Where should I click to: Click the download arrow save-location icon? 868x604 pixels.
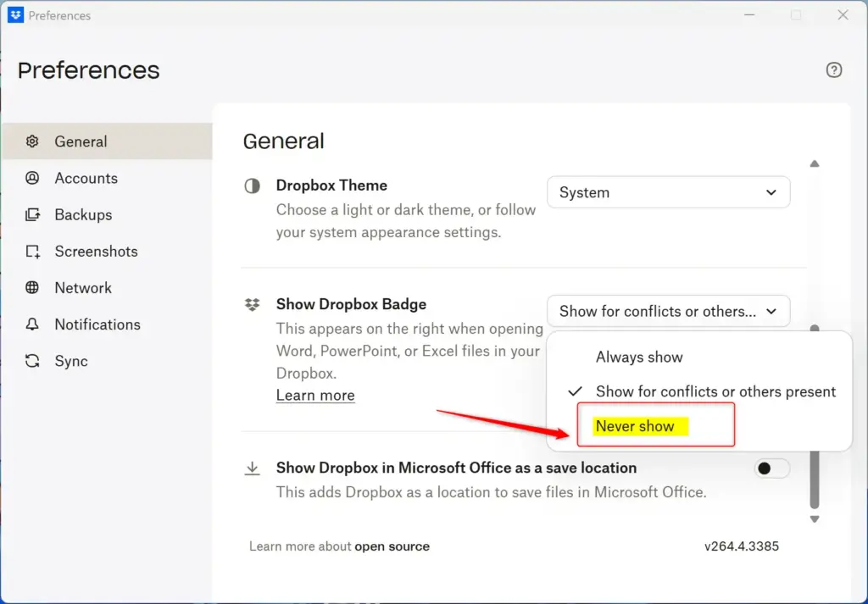pos(253,468)
